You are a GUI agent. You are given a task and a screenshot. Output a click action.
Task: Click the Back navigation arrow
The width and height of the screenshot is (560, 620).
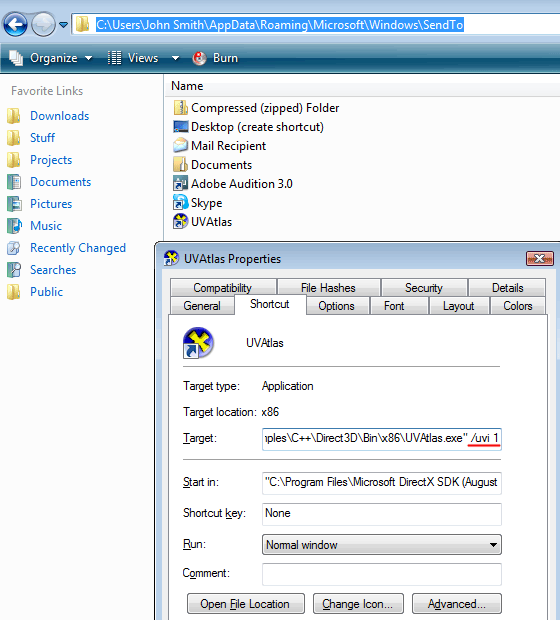pyautogui.click(x=15, y=25)
